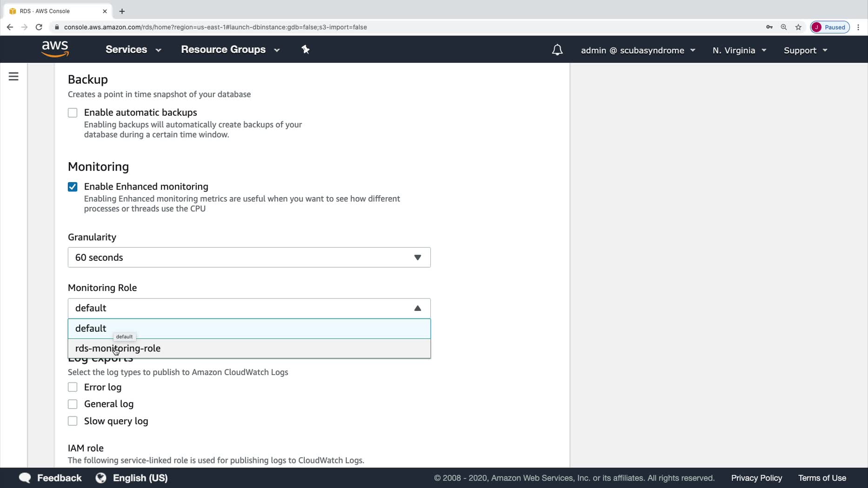
Task: Click the Feedback button
Action: pyautogui.click(x=50, y=478)
